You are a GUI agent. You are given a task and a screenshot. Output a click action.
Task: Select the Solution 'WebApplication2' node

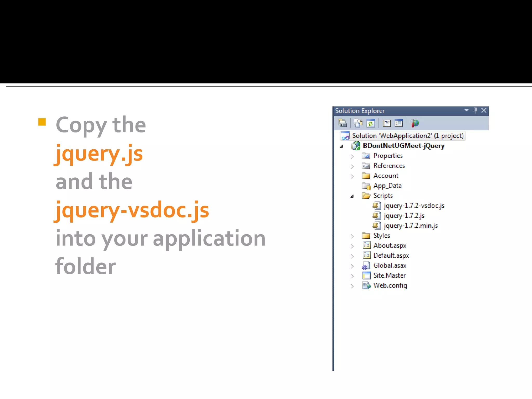click(403, 136)
